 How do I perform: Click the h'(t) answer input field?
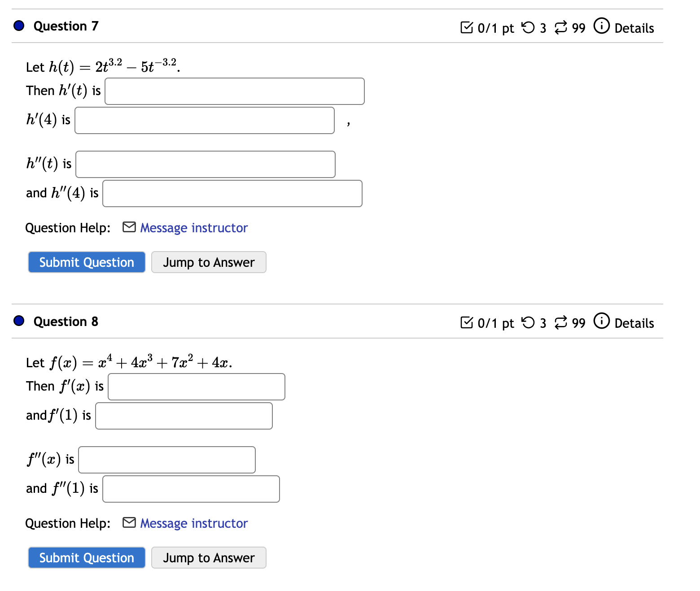[x=234, y=91]
